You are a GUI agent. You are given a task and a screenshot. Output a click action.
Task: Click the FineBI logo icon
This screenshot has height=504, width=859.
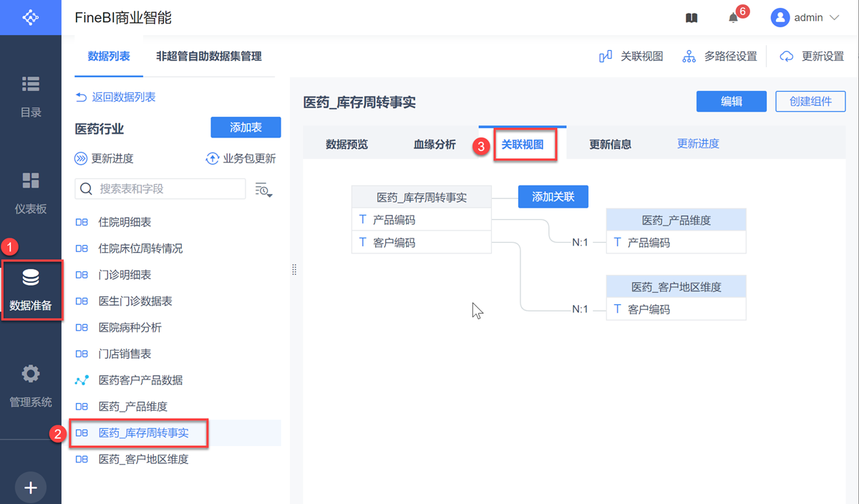click(x=30, y=17)
